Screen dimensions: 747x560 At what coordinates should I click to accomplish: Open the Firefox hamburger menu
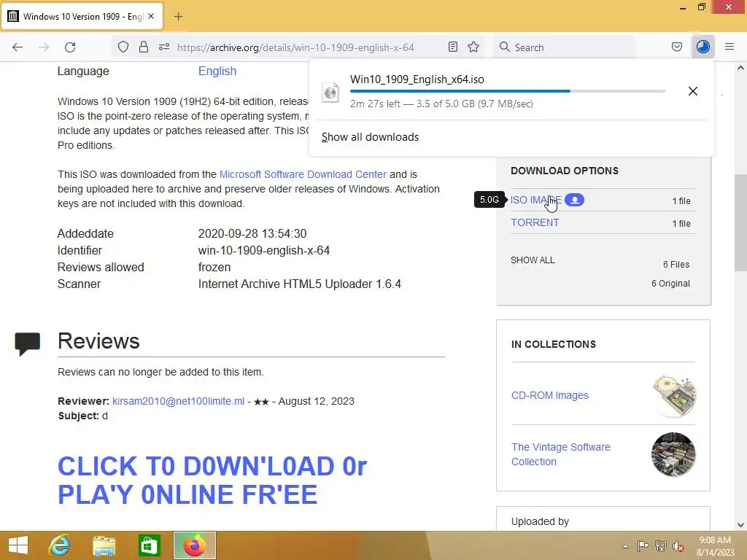[729, 47]
